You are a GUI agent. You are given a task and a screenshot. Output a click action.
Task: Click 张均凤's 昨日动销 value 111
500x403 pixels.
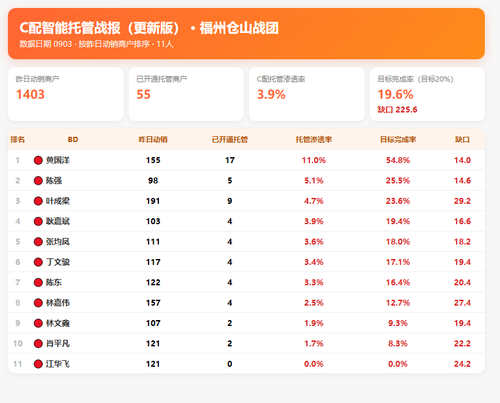pyautogui.click(x=153, y=242)
